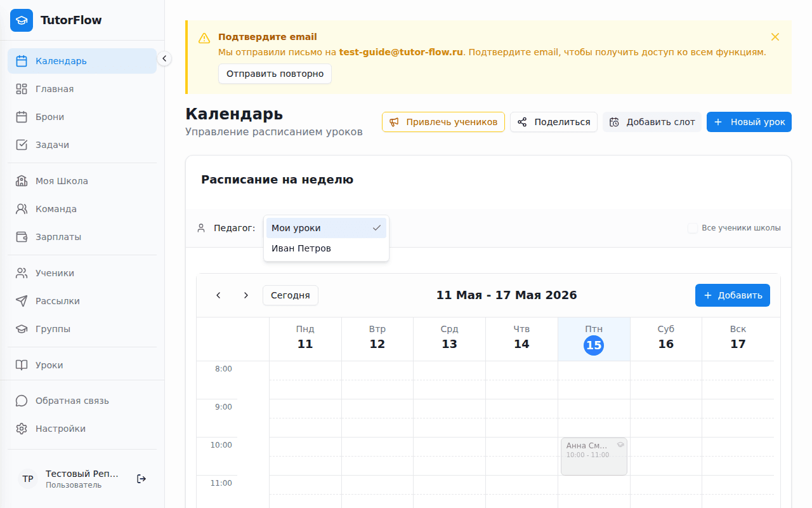Click the TutorFlow graduation cap logo
812x508 pixels.
pyautogui.click(x=22, y=20)
